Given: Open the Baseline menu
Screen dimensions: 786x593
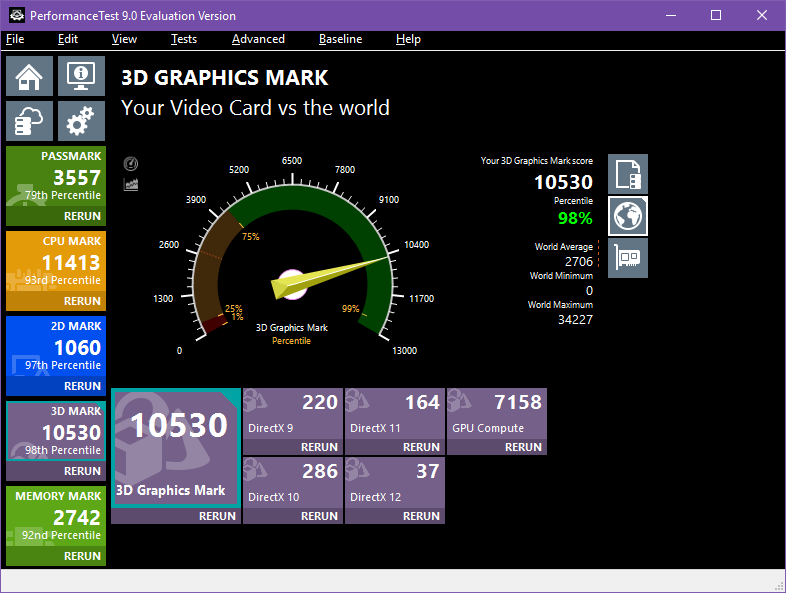Looking at the screenshot, I should point(340,39).
